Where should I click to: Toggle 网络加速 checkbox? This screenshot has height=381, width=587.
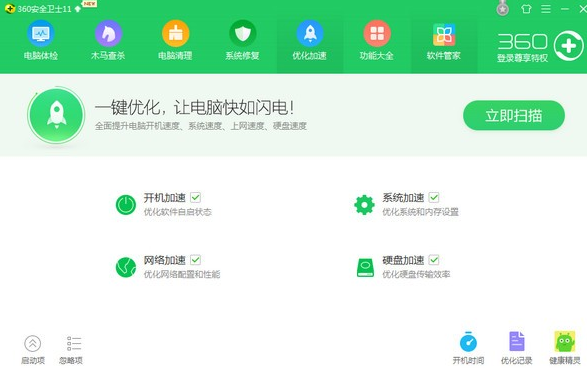(195, 260)
